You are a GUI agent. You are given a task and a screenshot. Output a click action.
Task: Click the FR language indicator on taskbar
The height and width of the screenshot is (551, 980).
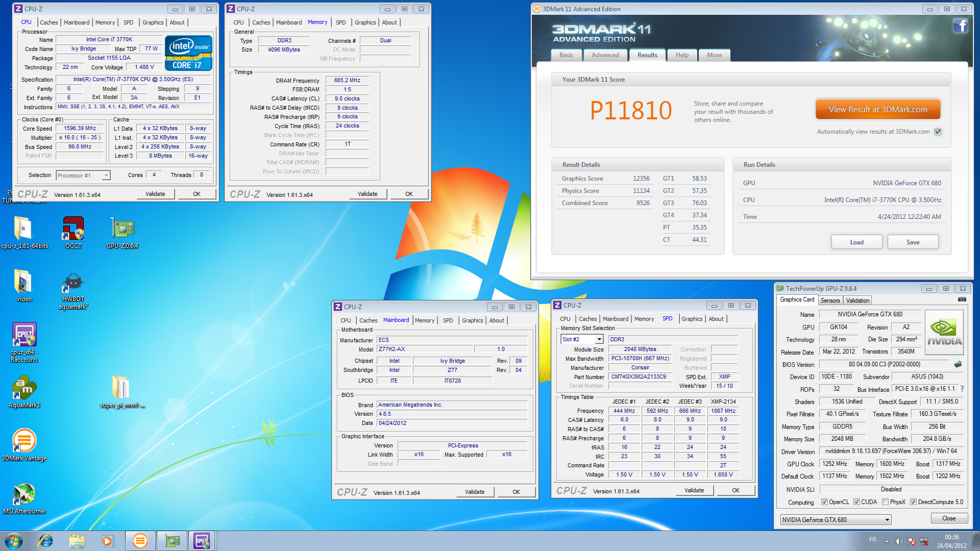[x=872, y=540]
